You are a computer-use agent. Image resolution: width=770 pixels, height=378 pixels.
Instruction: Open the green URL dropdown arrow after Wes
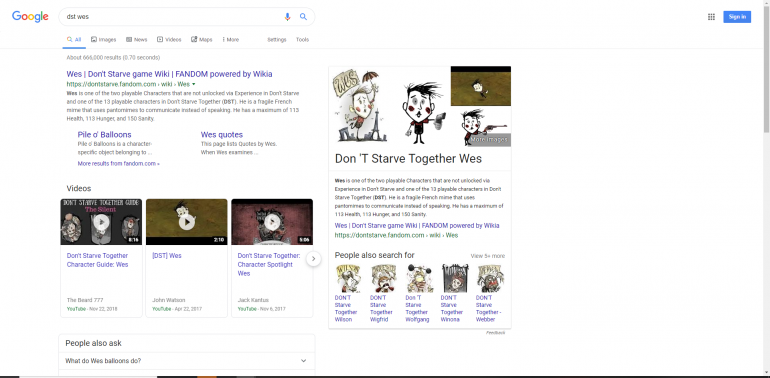(x=194, y=84)
